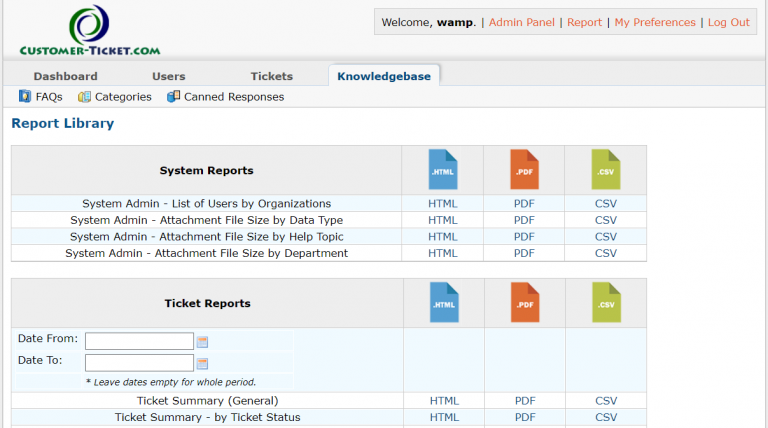Open HTML for List of Users by Organizations
The width and height of the screenshot is (768, 428).
[443, 204]
